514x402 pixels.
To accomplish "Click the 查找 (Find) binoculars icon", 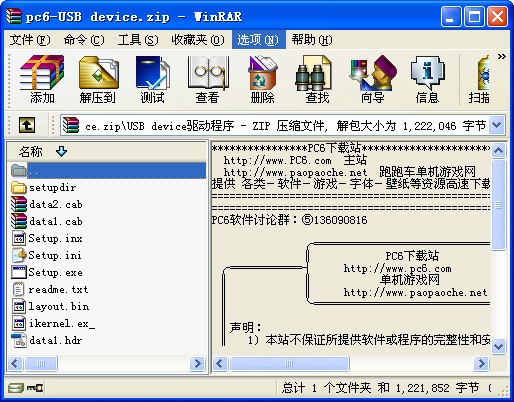I will pyautogui.click(x=317, y=80).
